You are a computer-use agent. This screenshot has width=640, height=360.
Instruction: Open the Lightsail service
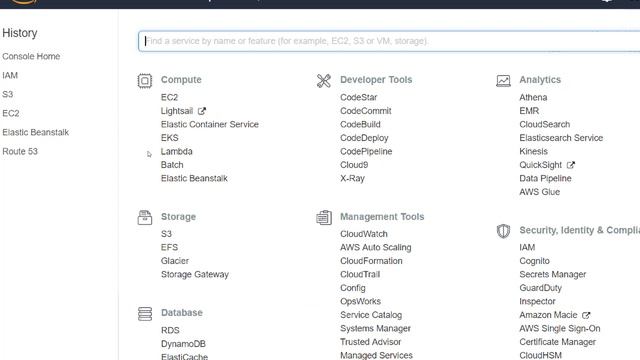coord(177,111)
